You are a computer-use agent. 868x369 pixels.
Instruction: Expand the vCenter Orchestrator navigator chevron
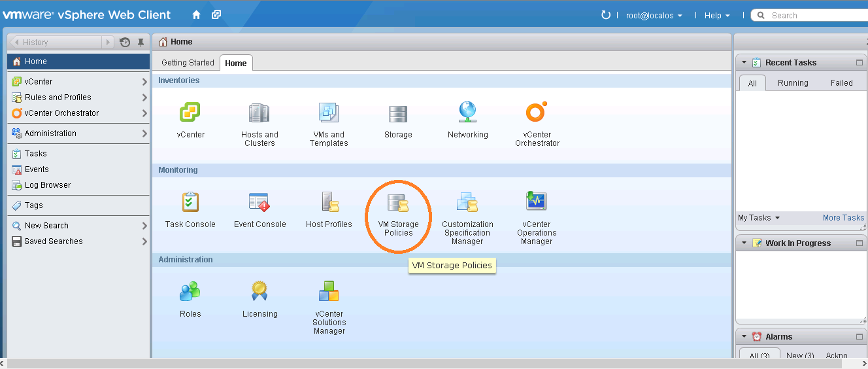tap(144, 113)
